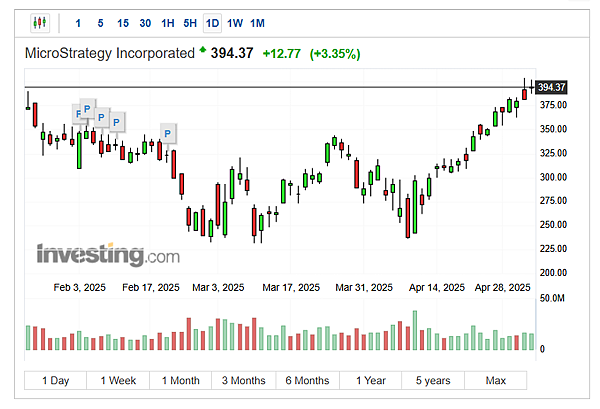Open the P marker near Feb 17

[x=168, y=134]
